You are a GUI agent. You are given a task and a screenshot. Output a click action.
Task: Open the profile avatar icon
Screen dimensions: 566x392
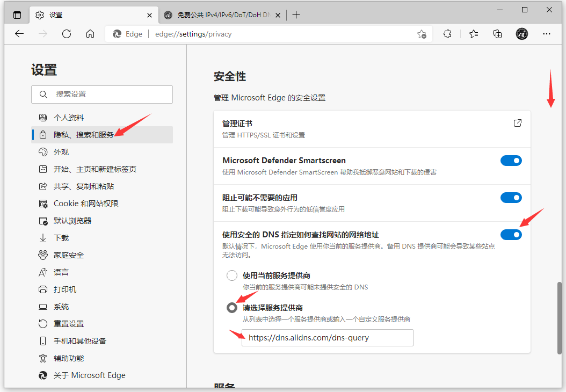pos(521,34)
